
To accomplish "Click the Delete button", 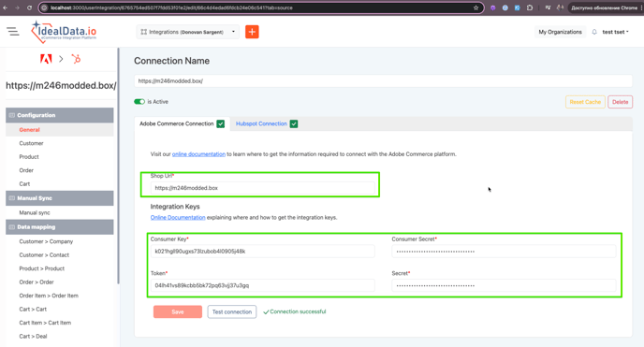I will coord(621,102).
